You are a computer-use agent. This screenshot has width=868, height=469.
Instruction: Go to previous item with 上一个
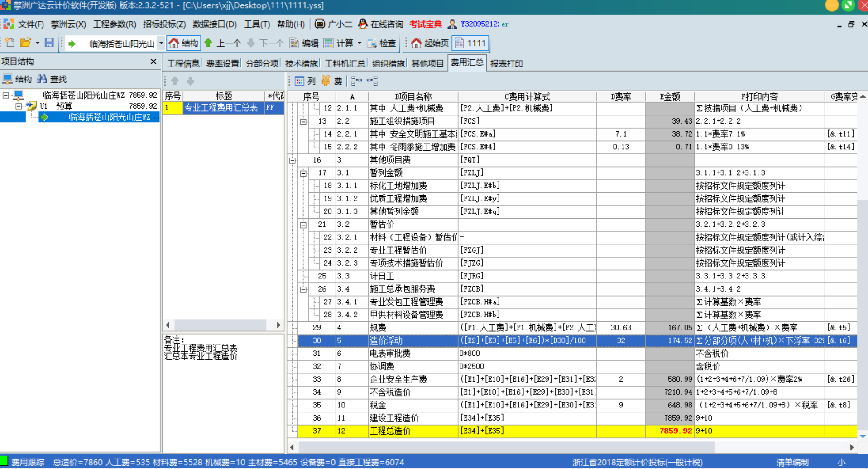(x=223, y=43)
